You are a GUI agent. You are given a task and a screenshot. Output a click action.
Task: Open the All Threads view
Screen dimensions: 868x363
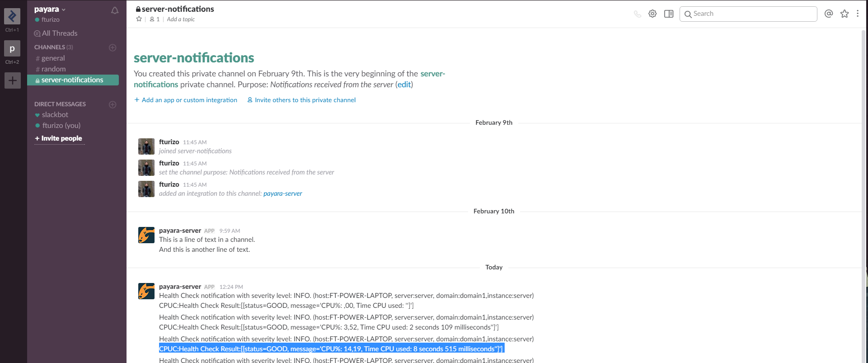(x=59, y=33)
